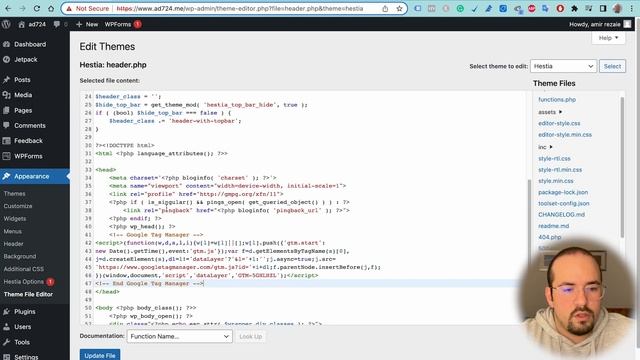Open style-rtl.min.css file
The width and height of the screenshot is (640, 360).
click(560, 170)
